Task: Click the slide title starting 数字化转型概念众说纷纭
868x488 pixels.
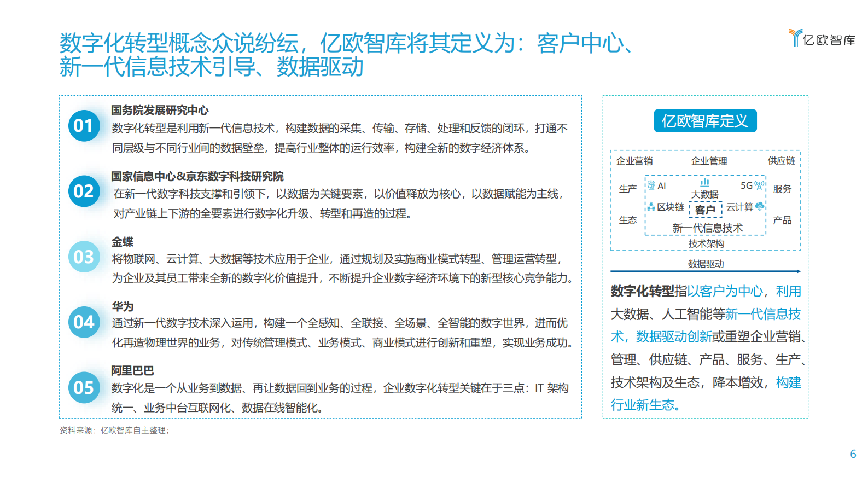Action: 347,43
